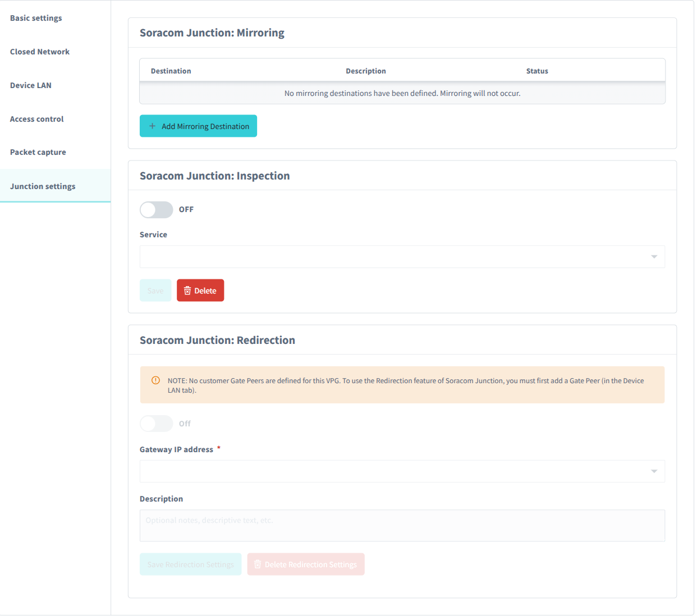Screen dimensions: 697x616
Task: Click the Gateway IP address dropdown arrow
Action: [653, 471]
